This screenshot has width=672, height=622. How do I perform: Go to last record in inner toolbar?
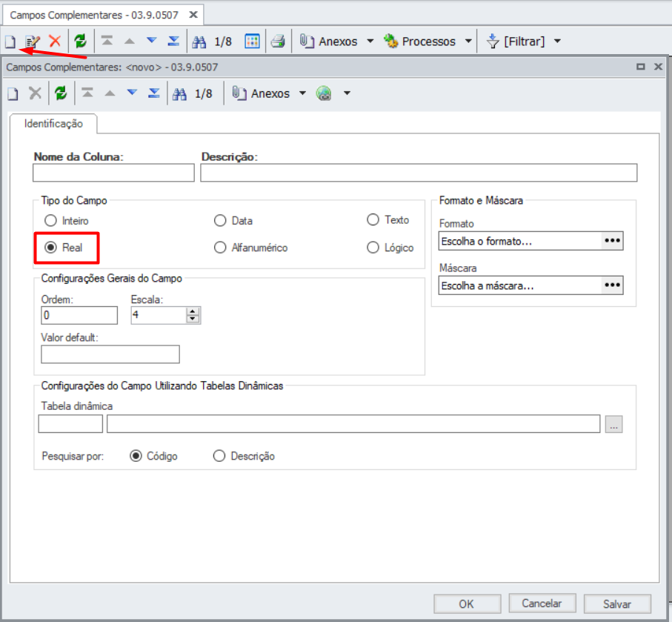pos(154,93)
